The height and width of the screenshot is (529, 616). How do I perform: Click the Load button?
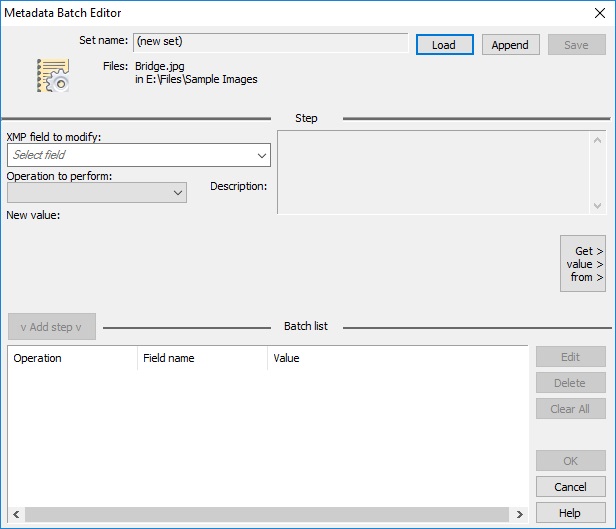[x=444, y=45]
